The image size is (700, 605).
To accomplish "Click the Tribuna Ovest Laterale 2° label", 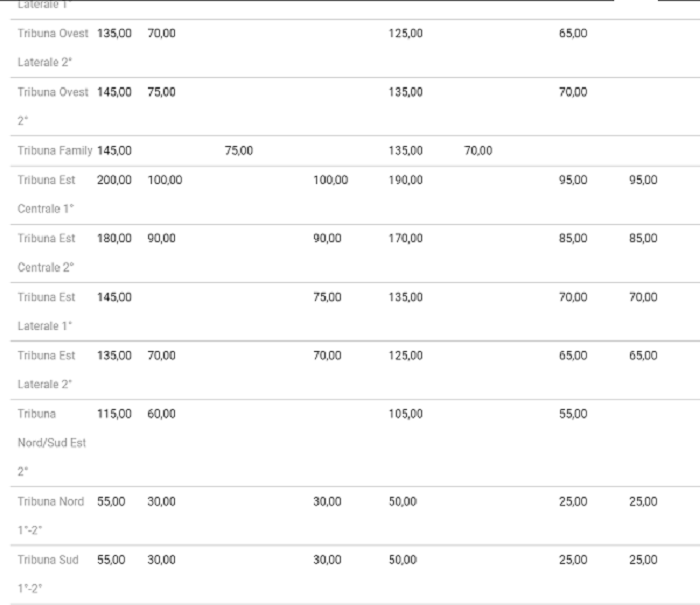I will click(x=53, y=47).
